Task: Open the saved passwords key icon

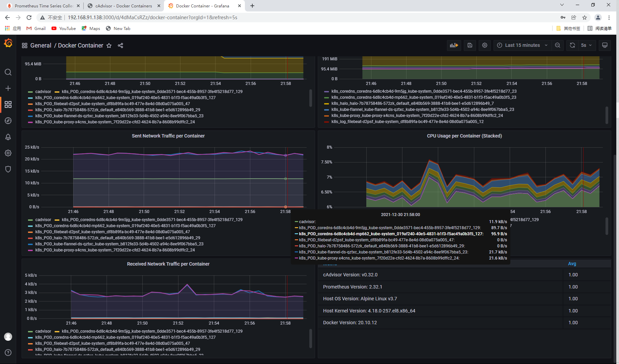Action: [x=563, y=18]
